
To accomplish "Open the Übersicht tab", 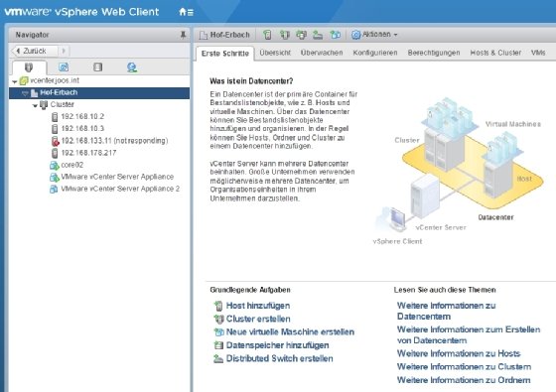I will pos(275,53).
